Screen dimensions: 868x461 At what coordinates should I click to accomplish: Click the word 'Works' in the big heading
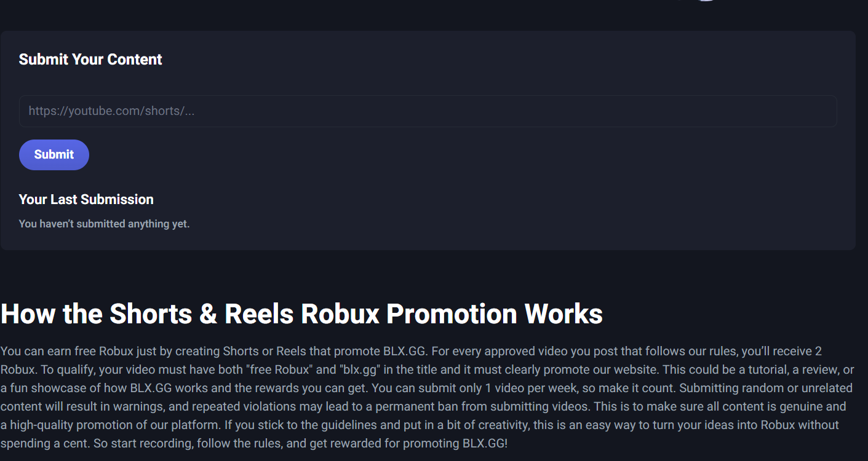[x=563, y=313]
